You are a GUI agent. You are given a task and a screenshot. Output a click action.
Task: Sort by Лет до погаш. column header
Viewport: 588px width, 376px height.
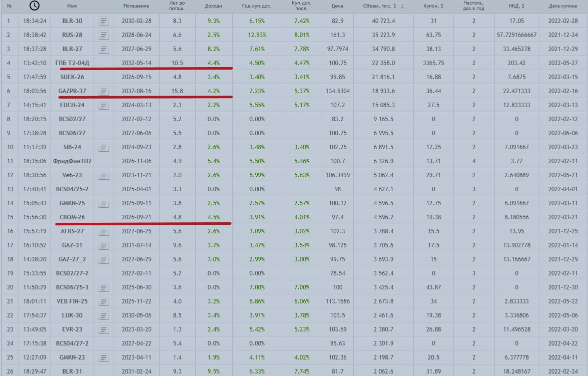click(177, 6)
